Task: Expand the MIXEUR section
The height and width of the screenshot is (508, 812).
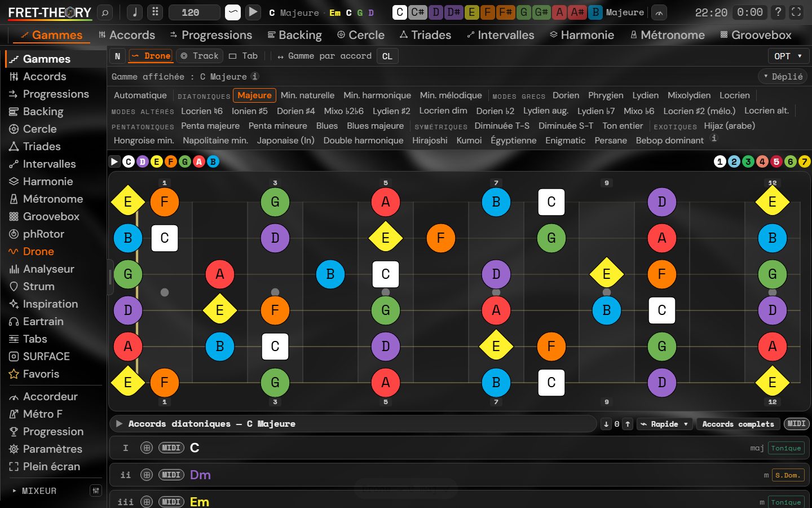Action: (x=34, y=491)
